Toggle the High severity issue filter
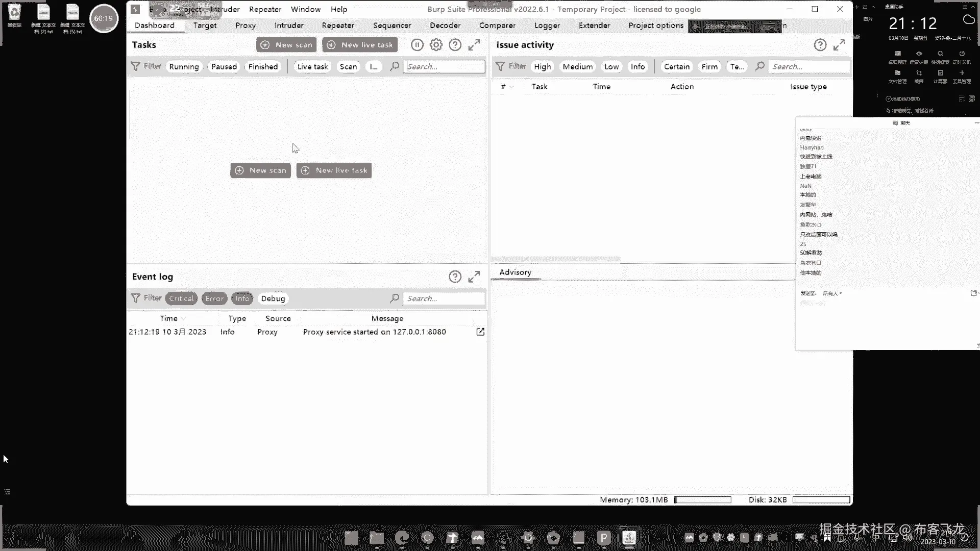This screenshot has width=980, height=551. point(542,66)
